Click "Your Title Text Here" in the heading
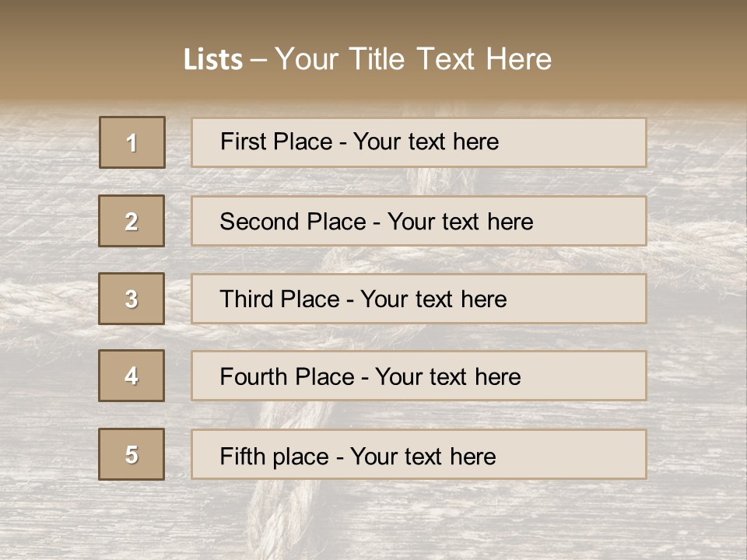Screen dimensions: 747x560 point(413,59)
